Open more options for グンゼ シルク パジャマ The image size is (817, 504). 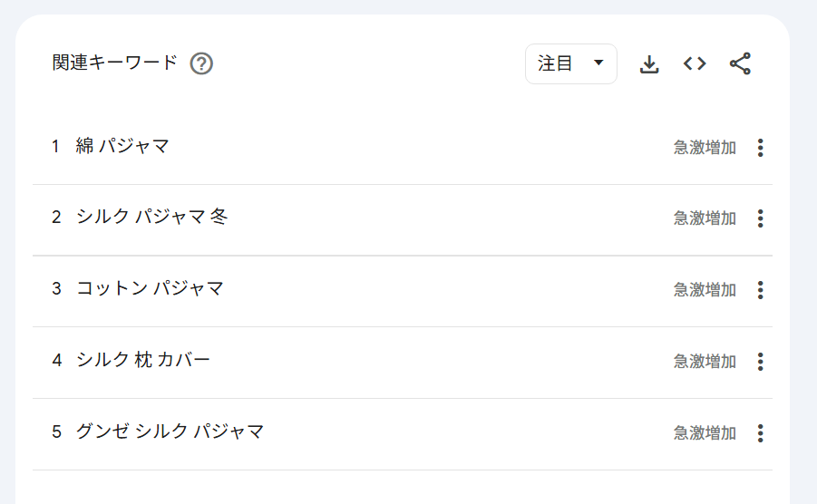[760, 433]
